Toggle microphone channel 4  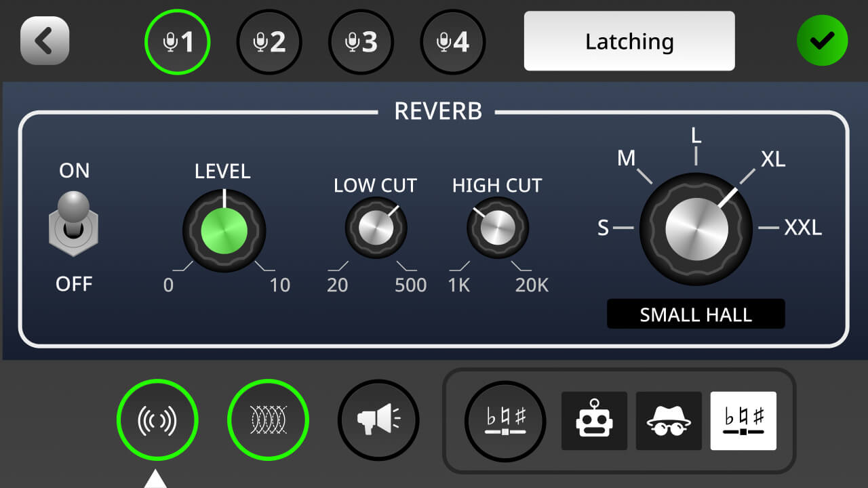pyautogui.click(x=452, y=41)
